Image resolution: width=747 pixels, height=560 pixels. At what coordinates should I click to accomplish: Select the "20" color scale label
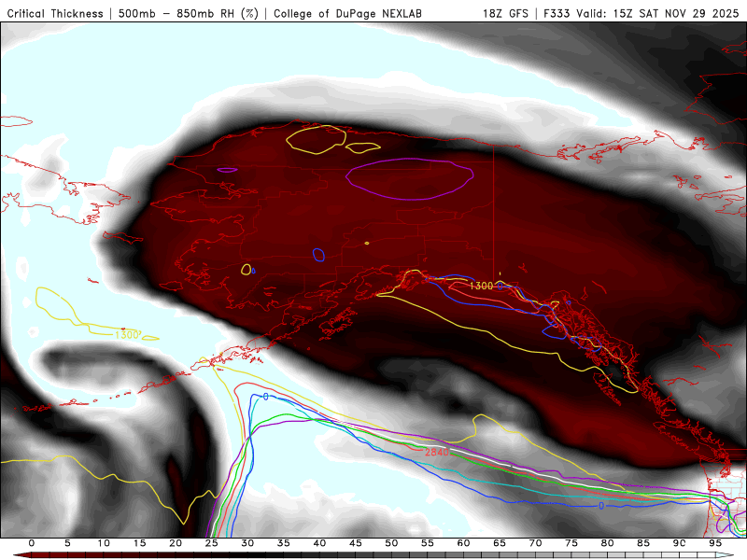(x=176, y=543)
